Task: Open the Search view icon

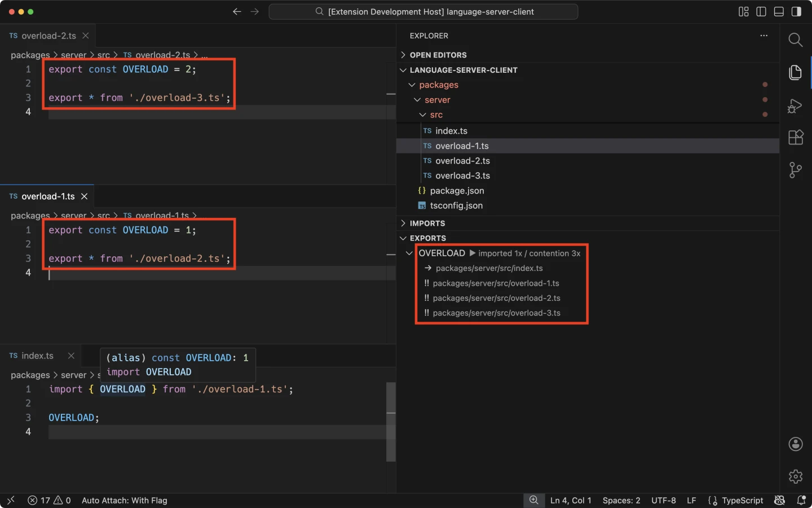Action: (x=795, y=40)
